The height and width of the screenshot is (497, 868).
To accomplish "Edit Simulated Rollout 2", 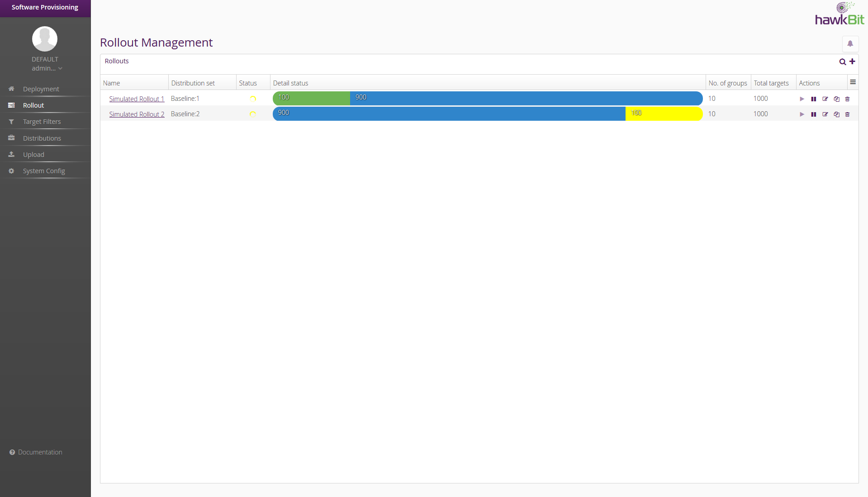I will [x=825, y=114].
